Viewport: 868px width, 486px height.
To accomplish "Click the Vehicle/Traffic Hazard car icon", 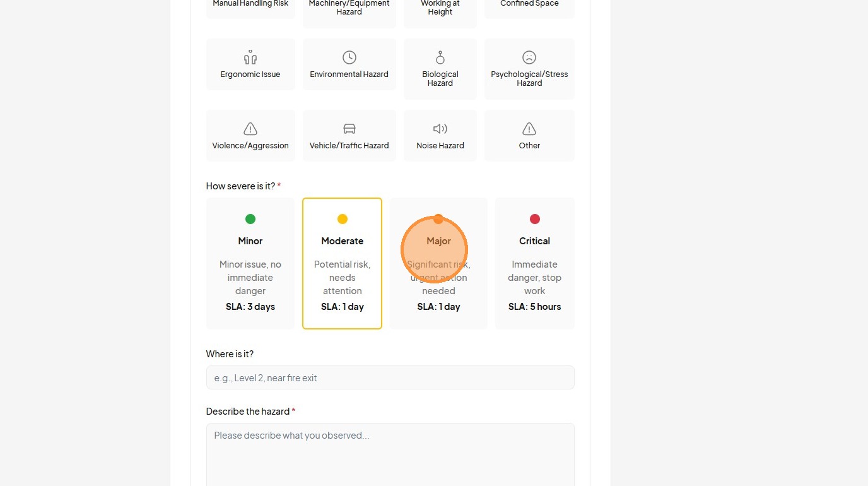I will click(x=349, y=129).
